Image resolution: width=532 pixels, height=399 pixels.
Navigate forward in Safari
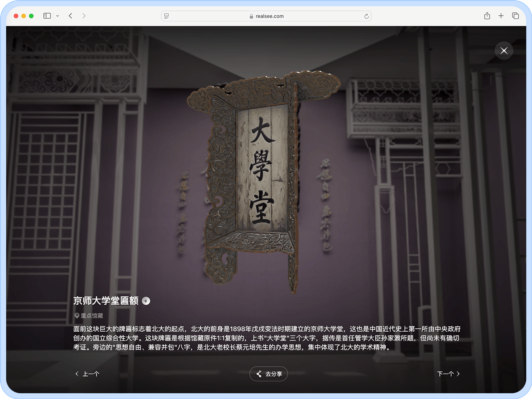click(84, 16)
